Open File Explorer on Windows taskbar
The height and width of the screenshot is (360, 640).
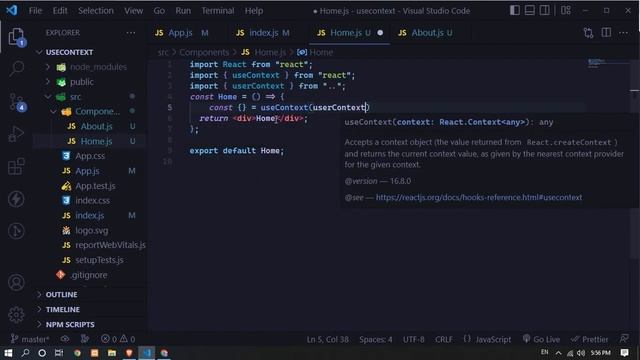(111, 353)
